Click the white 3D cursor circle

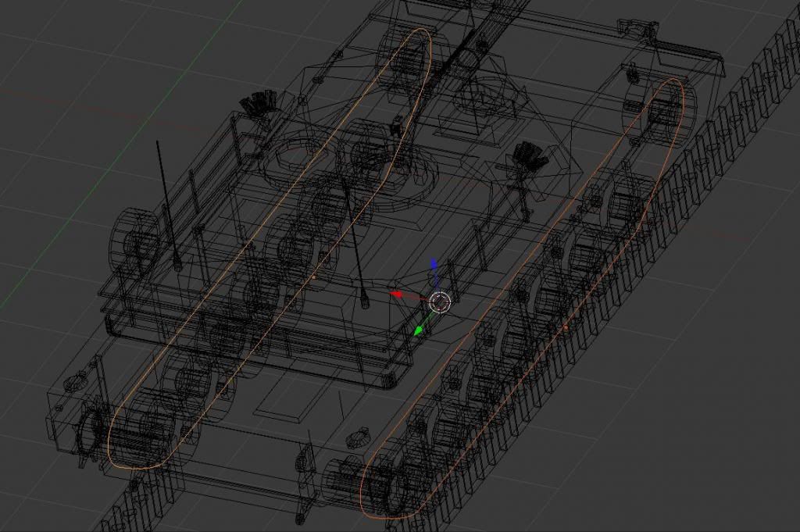pyautogui.click(x=441, y=302)
